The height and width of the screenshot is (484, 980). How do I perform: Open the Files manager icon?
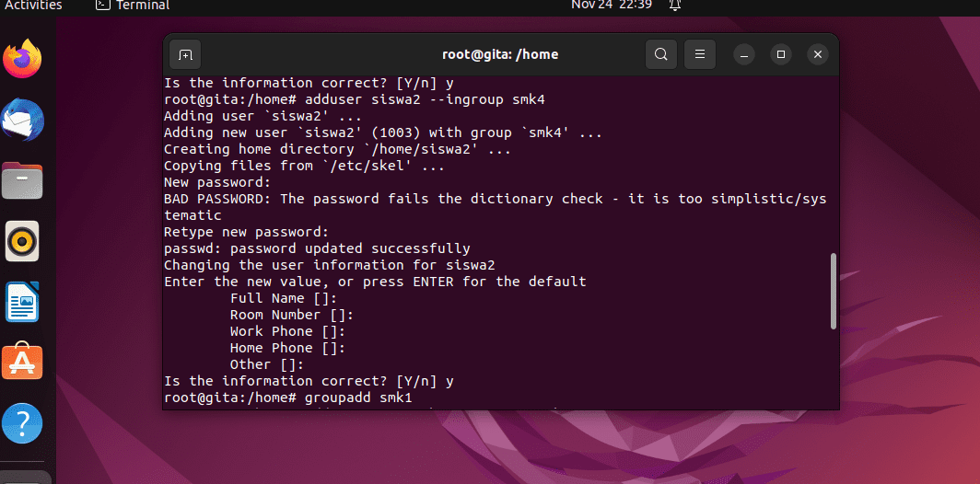[22, 180]
